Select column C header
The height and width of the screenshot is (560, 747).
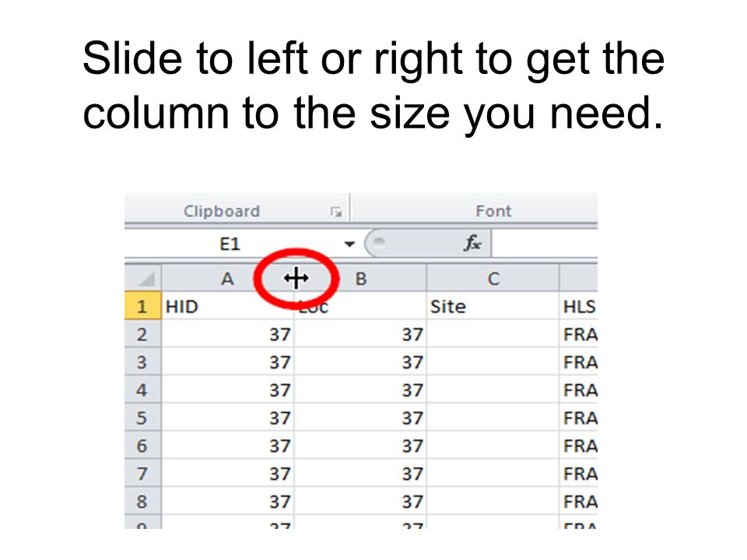(x=493, y=278)
